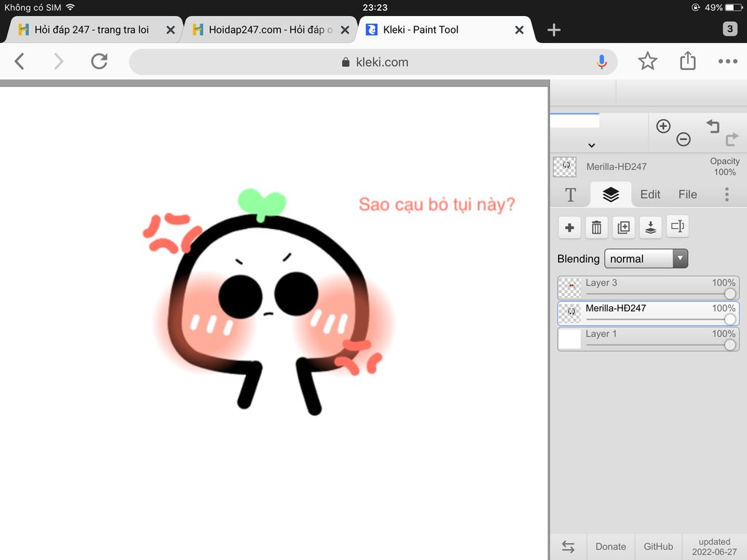The width and height of the screenshot is (747, 560).
Task: Click the Merilla-HĐ247 opacity slider handle
Action: (729, 319)
